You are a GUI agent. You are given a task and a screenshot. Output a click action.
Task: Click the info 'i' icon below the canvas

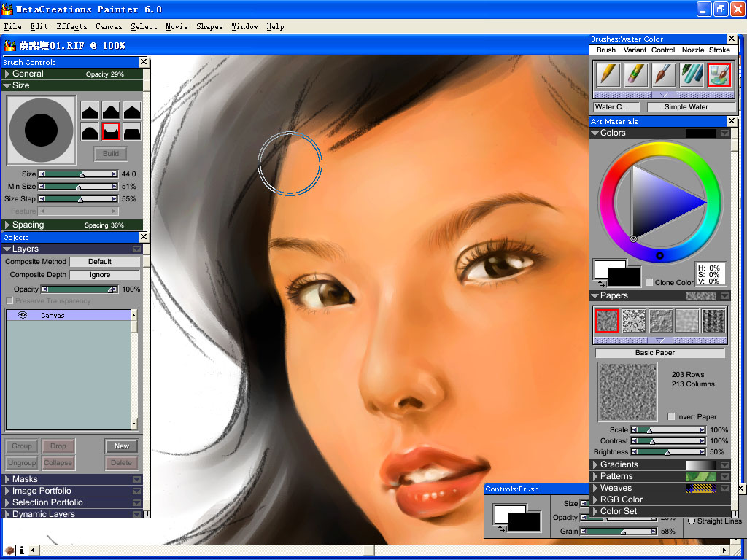click(x=21, y=551)
